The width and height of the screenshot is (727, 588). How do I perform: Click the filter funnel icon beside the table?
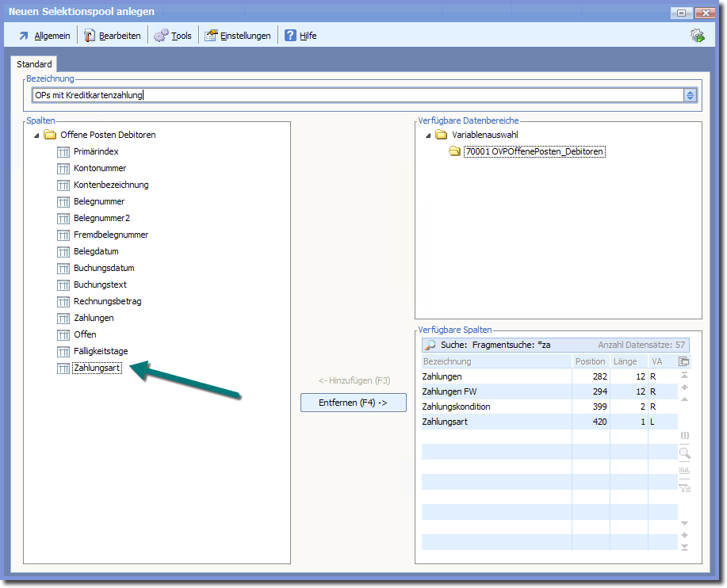[684, 487]
